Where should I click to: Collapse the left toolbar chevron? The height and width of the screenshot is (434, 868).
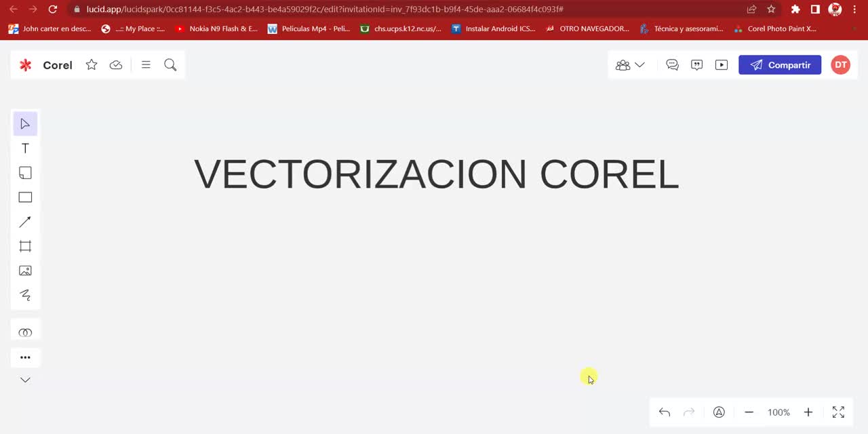25,380
